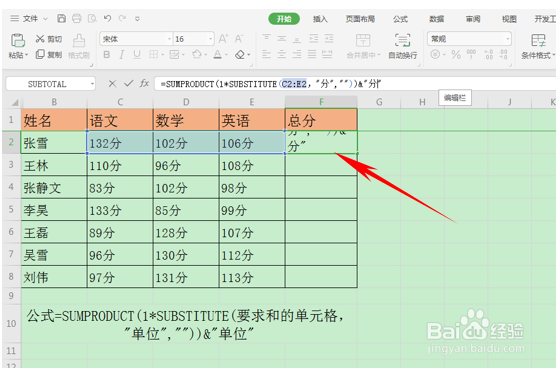Screen dimensions: 556x368
Task: Click the decrease font size A- icon
Action: (239, 39)
